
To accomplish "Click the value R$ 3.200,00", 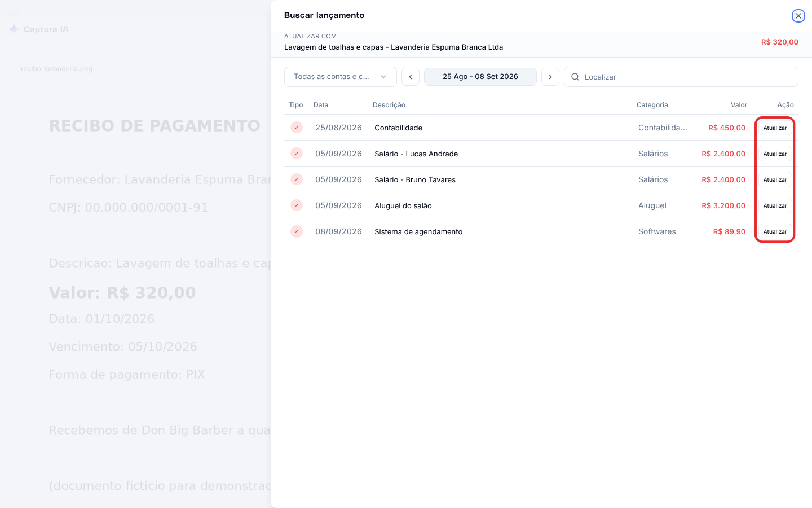I will pyautogui.click(x=723, y=205).
